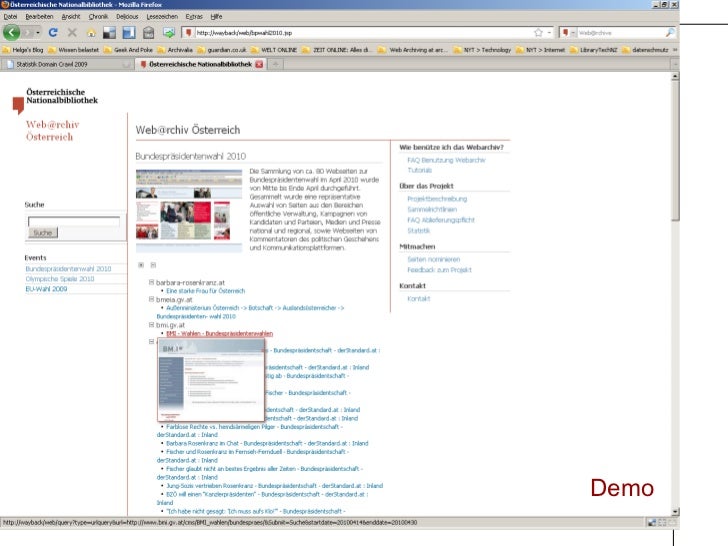Open Archivalia bookmark folder

click(x=175, y=50)
